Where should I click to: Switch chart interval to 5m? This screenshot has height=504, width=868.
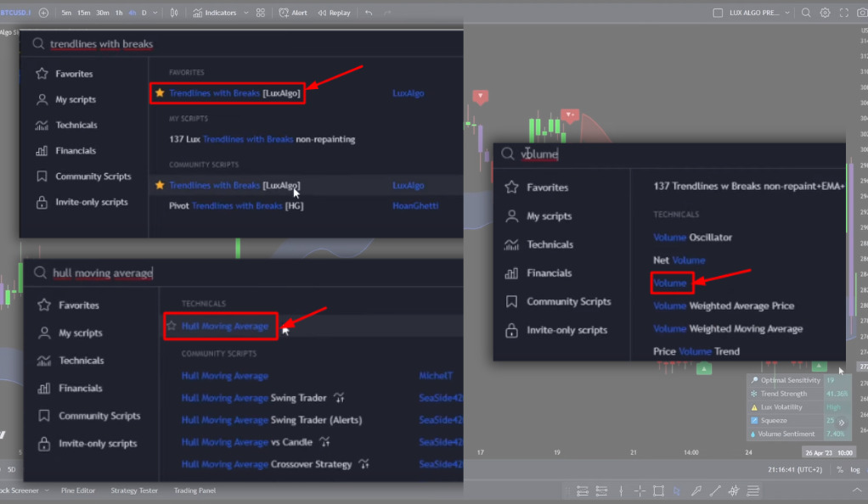coord(66,13)
